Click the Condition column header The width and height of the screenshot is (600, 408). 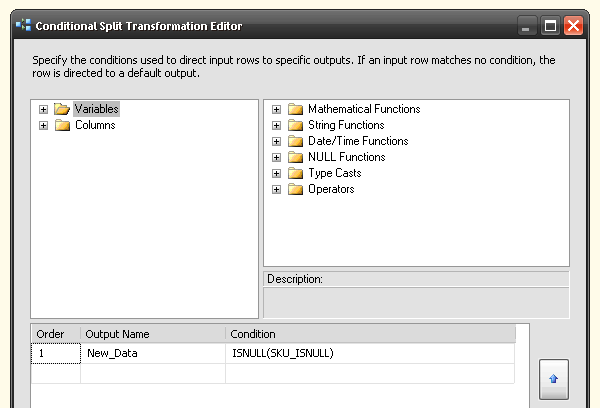(370, 334)
